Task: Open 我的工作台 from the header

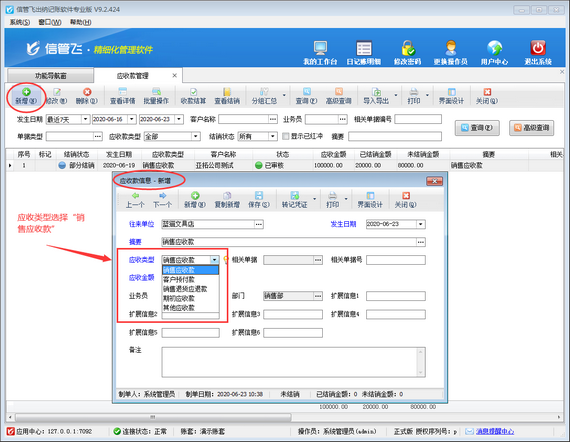Action: point(320,53)
